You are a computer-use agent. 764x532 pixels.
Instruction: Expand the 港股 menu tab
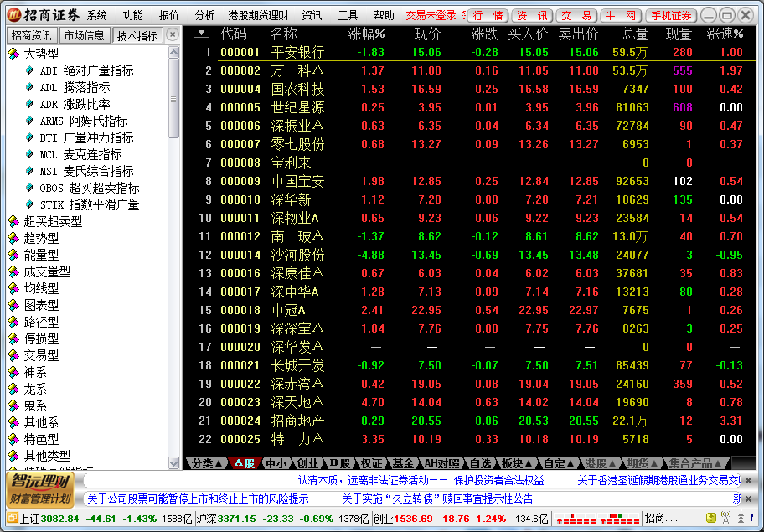pos(601,463)
